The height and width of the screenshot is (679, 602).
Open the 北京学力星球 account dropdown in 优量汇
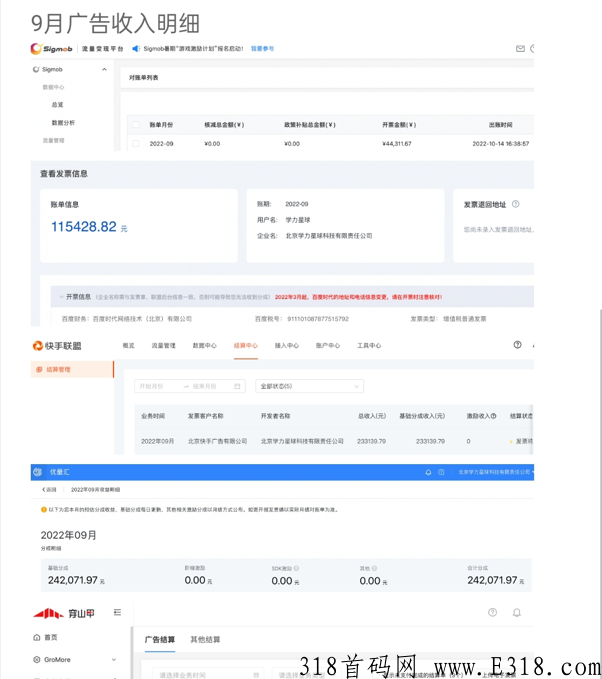(496, 472)
